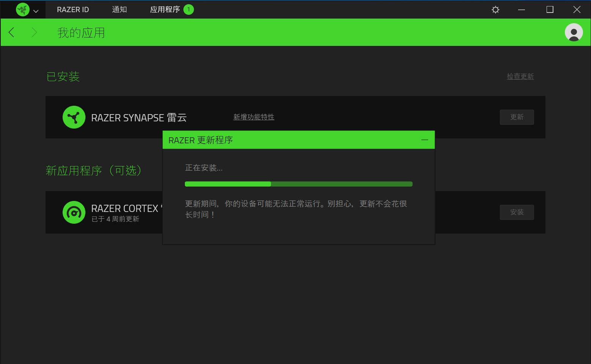Click the Razer Cortex app icon

pyautogui.click(x=74, y=212)
